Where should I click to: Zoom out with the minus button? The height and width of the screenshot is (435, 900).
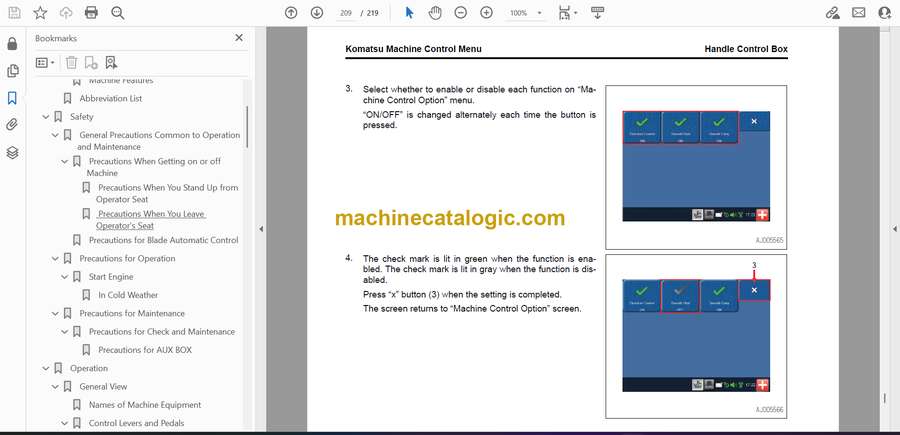click(460, 13)
